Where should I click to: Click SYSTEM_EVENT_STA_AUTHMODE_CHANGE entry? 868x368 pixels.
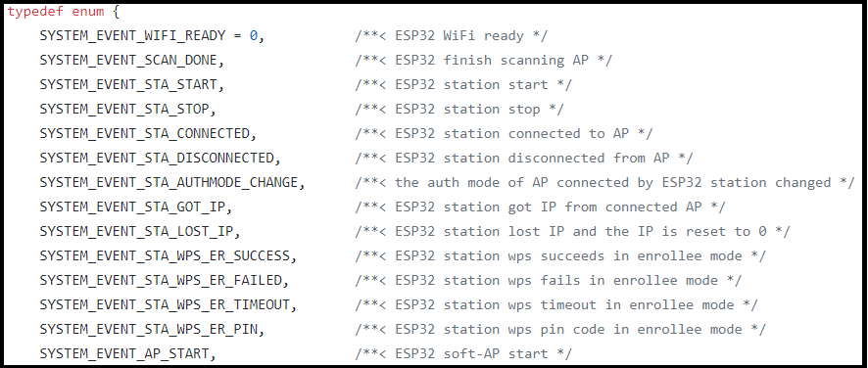pyautogui.click(x=169, y=183)
